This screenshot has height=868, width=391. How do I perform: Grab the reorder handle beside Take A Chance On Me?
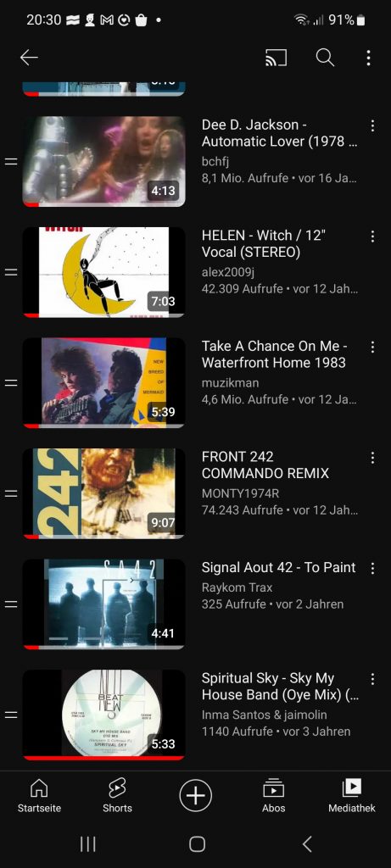pos(11,382)
